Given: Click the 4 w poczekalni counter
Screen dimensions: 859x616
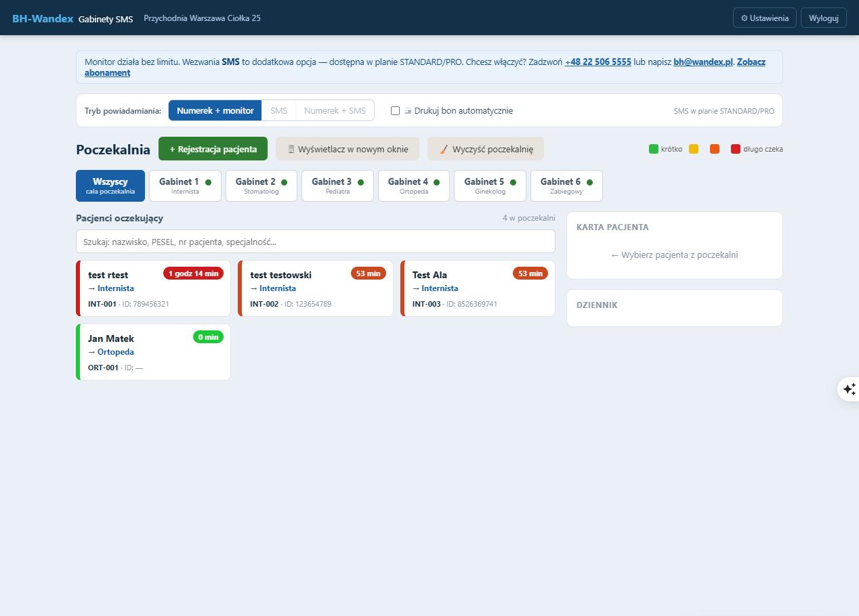Looking at the screenshot, I should pyautogui.click(x=529, y=218).
